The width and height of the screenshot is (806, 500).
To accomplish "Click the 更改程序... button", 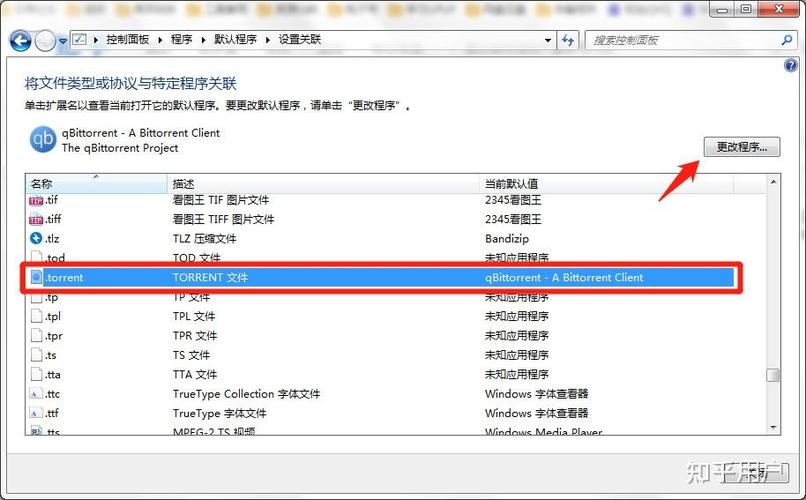I will [742, 147].
